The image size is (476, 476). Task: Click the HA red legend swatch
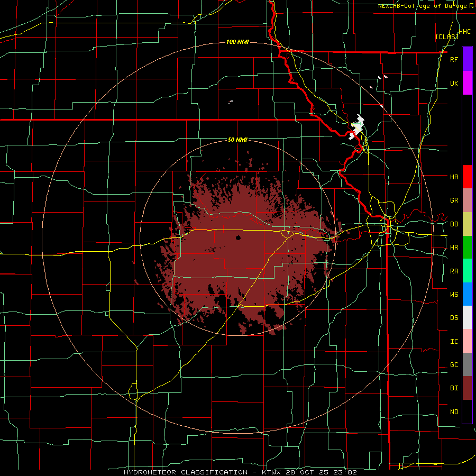tap(467, 177)
